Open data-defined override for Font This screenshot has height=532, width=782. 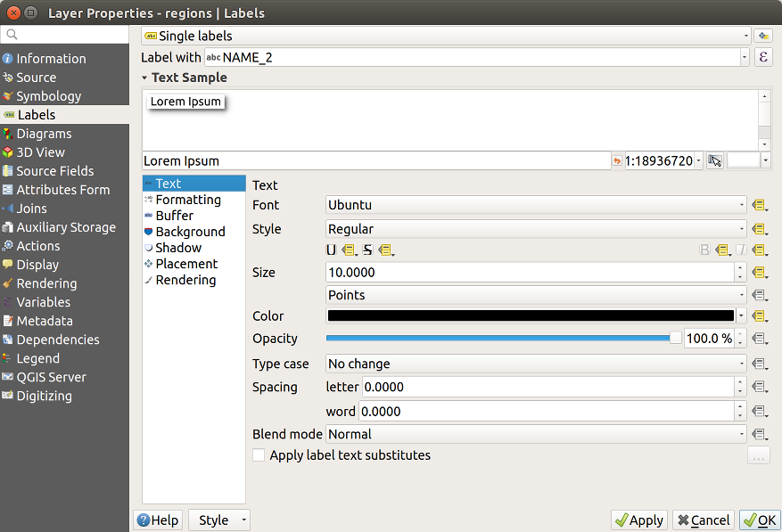759,205
